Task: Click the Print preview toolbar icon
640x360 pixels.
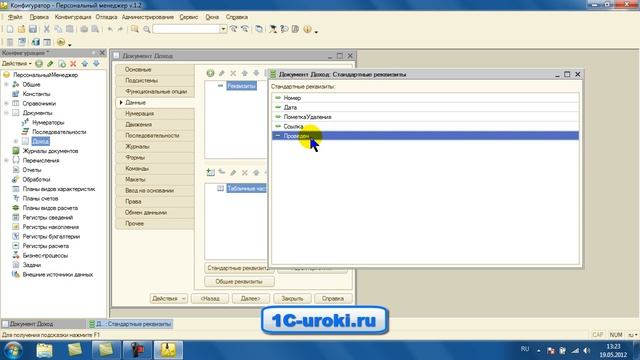Action: 95,29
